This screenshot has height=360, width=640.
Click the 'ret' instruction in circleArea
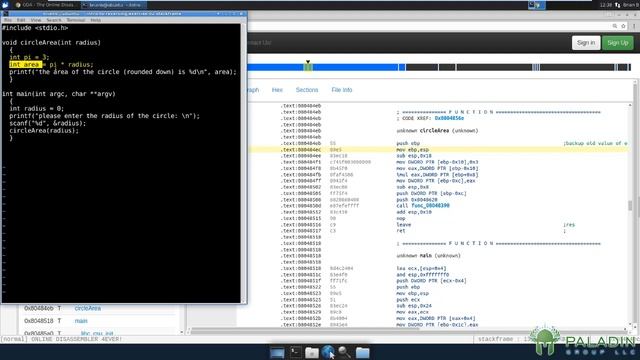tap(401, 231)
